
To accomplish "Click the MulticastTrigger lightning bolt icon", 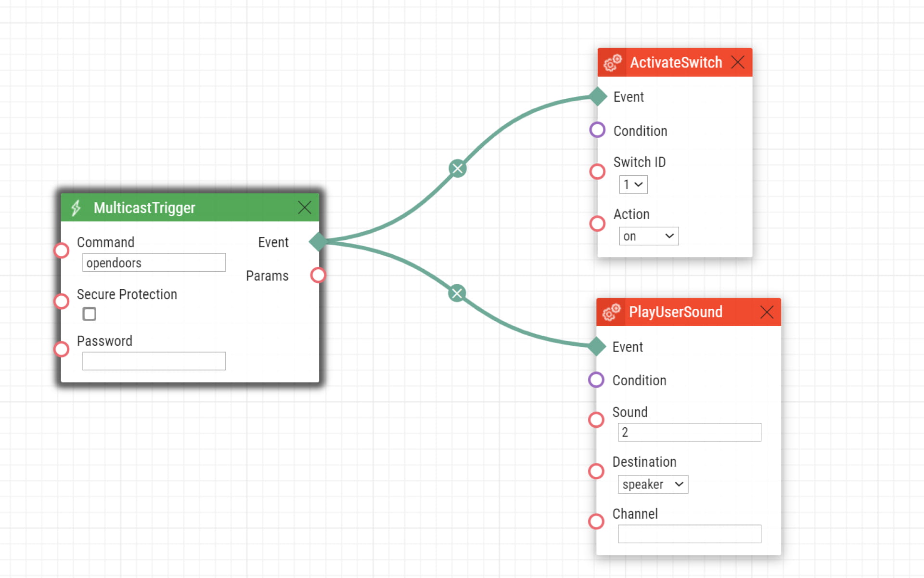I will 76,208.
